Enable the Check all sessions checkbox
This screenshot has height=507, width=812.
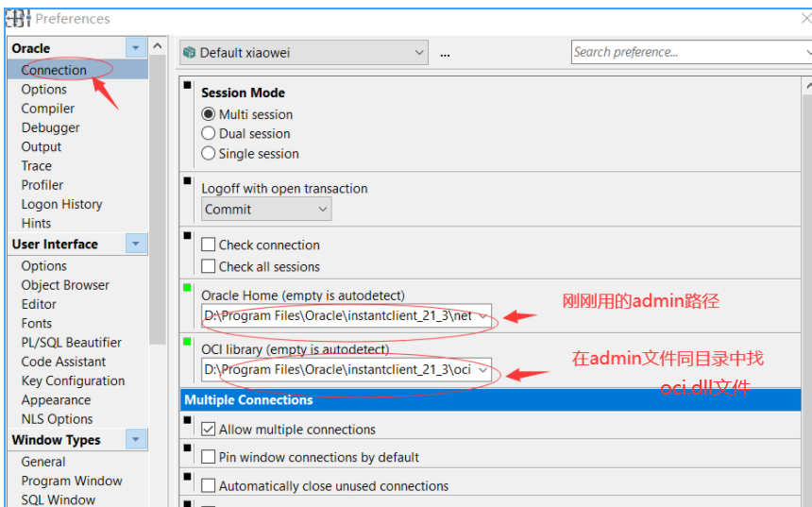tap(208, 266)
